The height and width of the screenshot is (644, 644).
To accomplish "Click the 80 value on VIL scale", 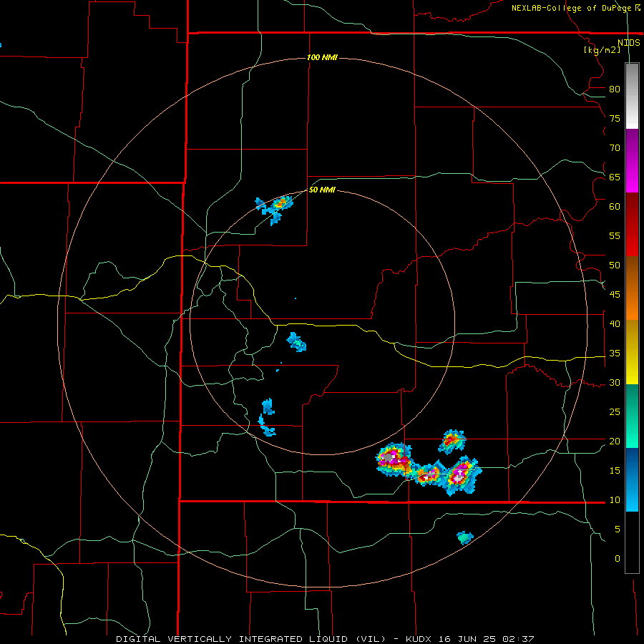I will coord(615,89).
